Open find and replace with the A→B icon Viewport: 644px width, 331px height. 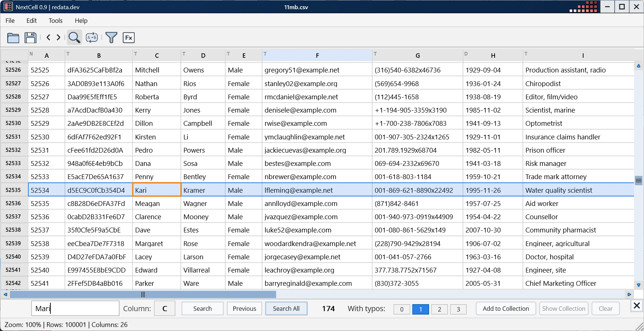(92, 38)
